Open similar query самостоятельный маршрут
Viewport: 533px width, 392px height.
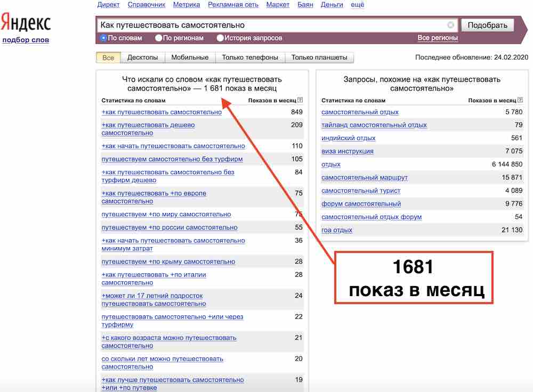click(x=365, y=177)
